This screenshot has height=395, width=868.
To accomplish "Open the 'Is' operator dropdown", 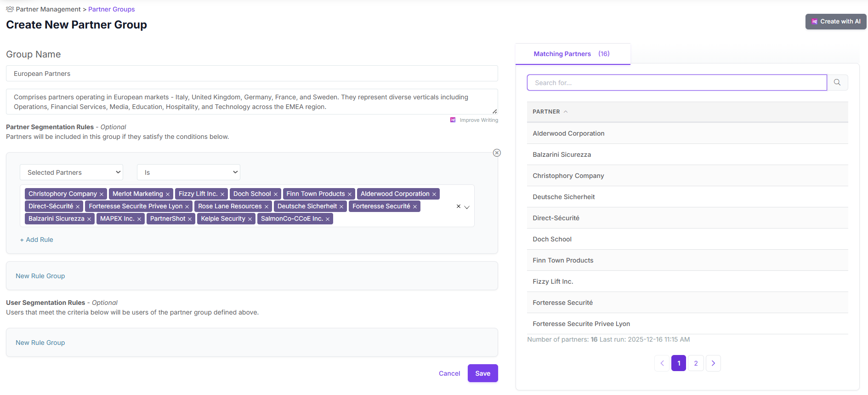I will (x=188, y=172).
